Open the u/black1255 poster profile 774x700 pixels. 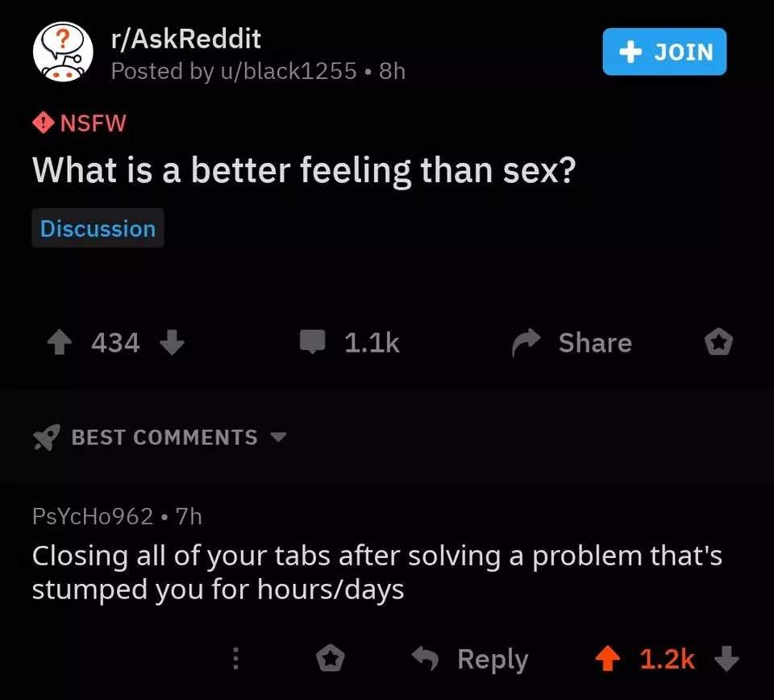[x=286, y=72]
